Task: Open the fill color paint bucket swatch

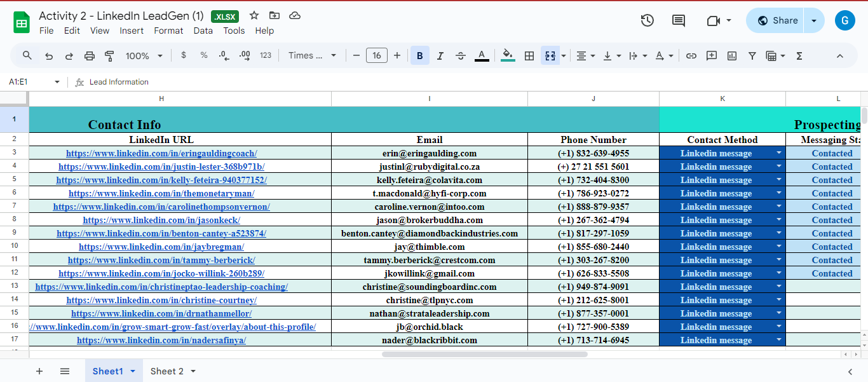Action: coord(508,56)
